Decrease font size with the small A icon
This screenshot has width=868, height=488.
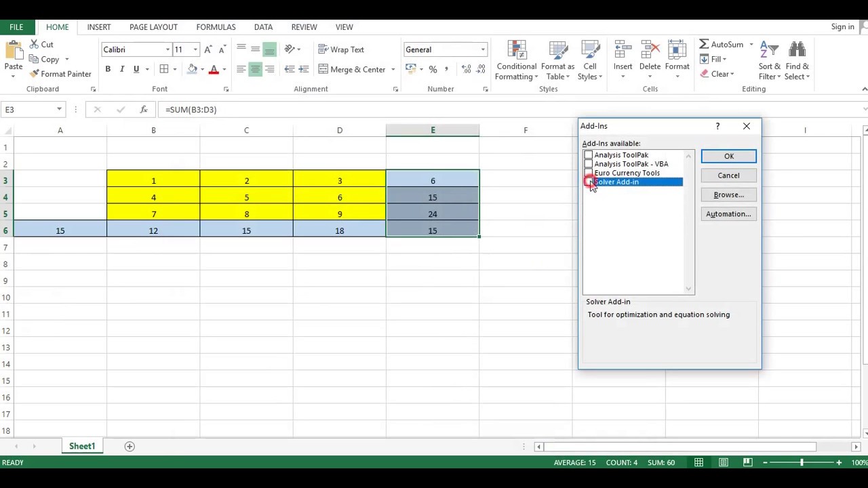click(x=222, y=49)
